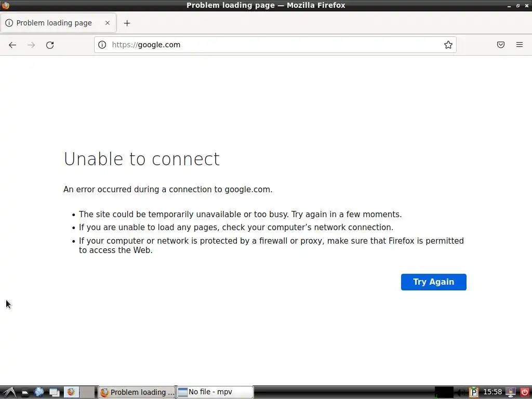The image size is (532, 399).
Task: Open the file manager taskbar launcher
Action: click(x=25, y=393)
